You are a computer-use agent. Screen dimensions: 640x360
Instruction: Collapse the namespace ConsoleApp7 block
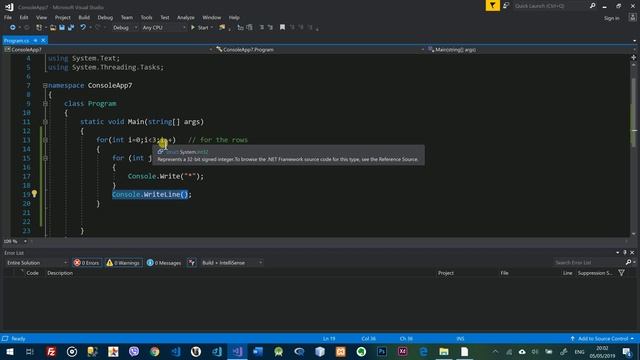(x=45, y=85)
